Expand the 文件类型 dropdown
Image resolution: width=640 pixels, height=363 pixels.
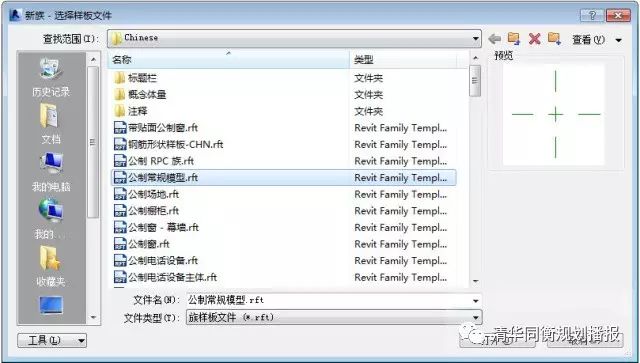[x=476, y=318]
